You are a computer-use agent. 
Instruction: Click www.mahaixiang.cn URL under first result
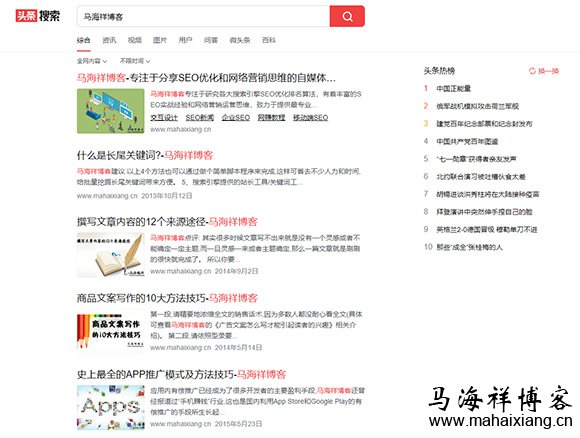point(181,129)
